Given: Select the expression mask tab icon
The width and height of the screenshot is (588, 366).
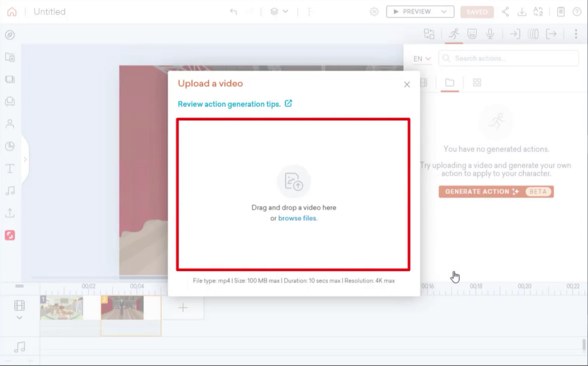Looking at the screenshot, I should point(472,34).
